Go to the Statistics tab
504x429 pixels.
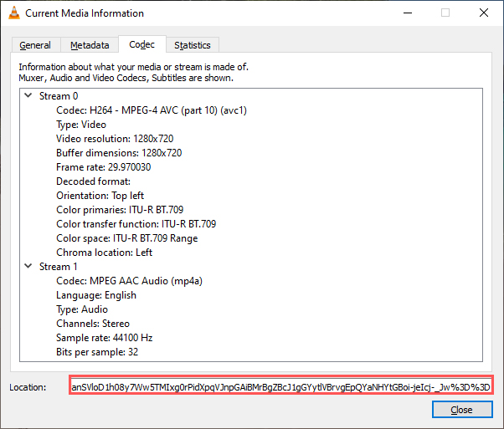click(193, 45)
